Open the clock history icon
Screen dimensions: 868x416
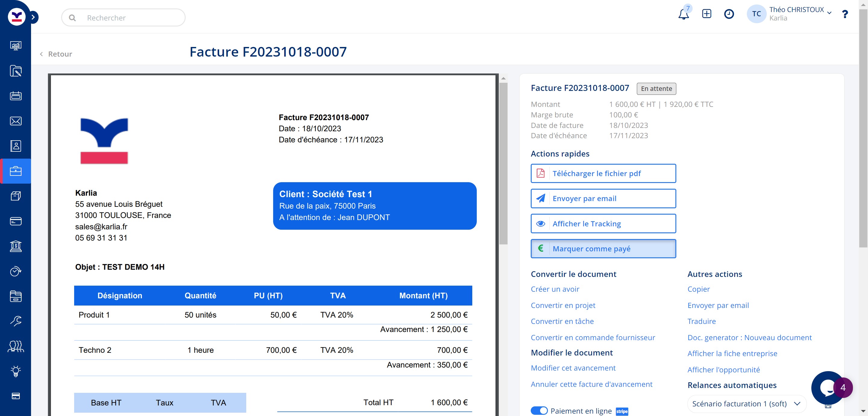(x=729, y=14)
